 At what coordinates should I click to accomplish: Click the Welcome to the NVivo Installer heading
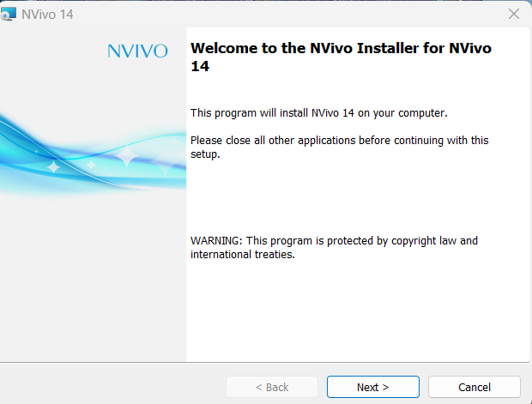[341, 48]
